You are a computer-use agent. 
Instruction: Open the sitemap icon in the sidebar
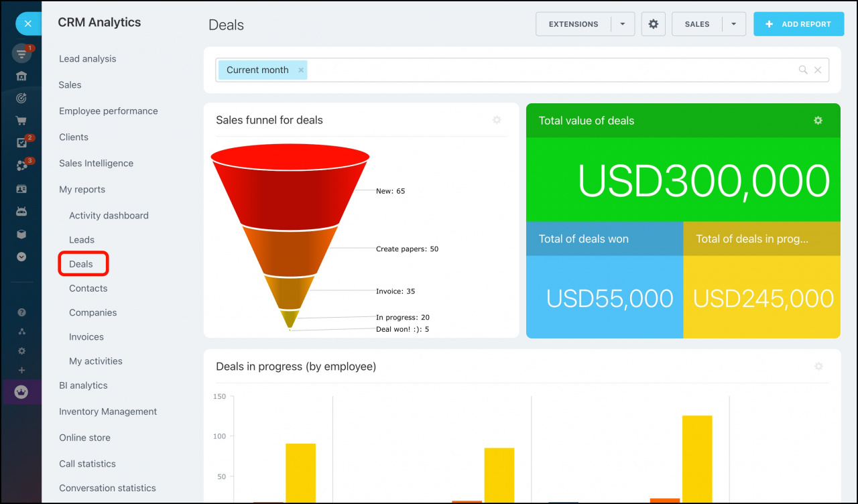coord(21,331)
